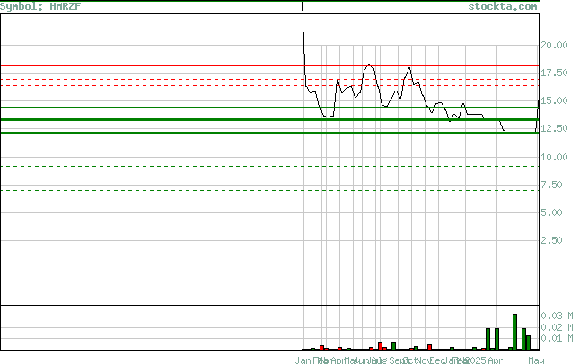Screen dimensions: 588x364
Task: Click the tallest red volume bar
Action: (x=380, y=346)
